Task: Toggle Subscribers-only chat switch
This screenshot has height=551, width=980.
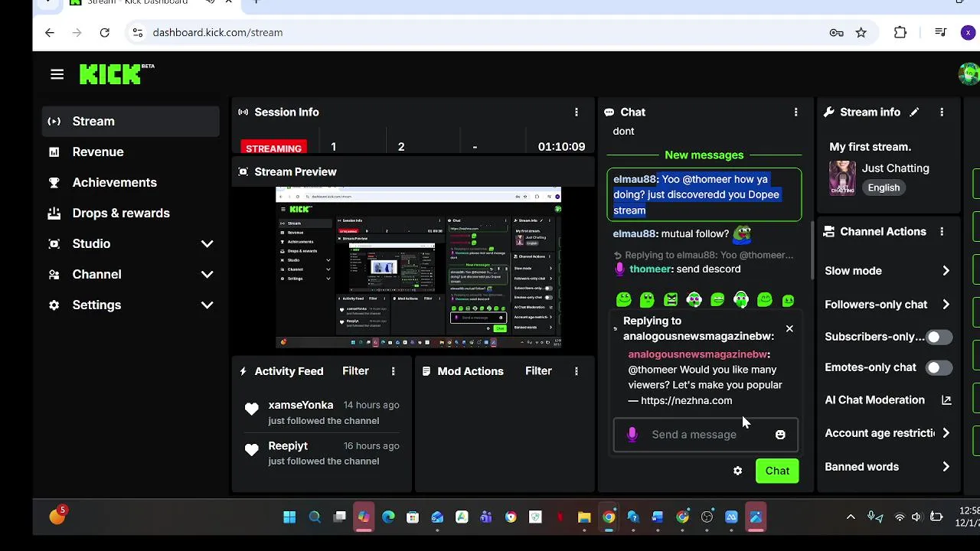Action: pos(938,337)
